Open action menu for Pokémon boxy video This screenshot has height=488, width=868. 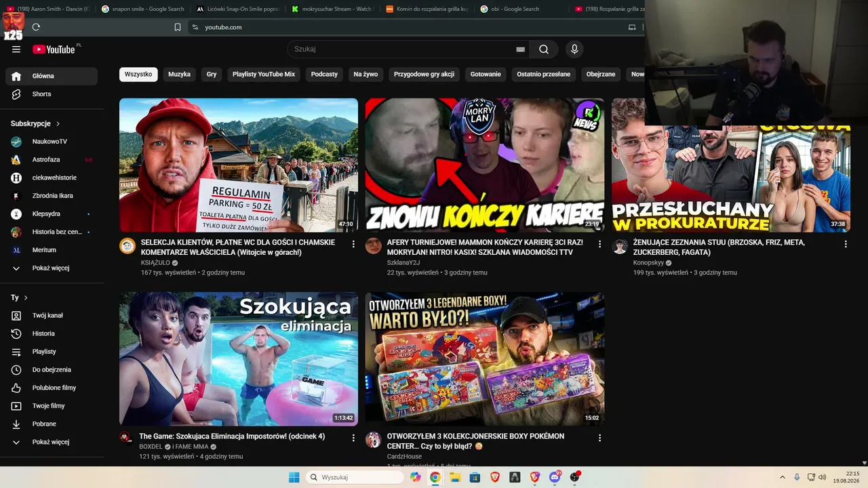(599, 438)
